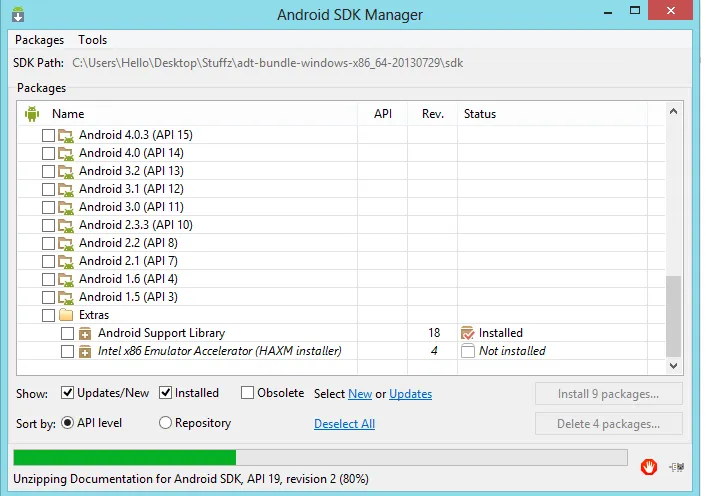Click the Android 2.1 (API 7) folder icon
706x496 pixels.
tap(66, 262)
